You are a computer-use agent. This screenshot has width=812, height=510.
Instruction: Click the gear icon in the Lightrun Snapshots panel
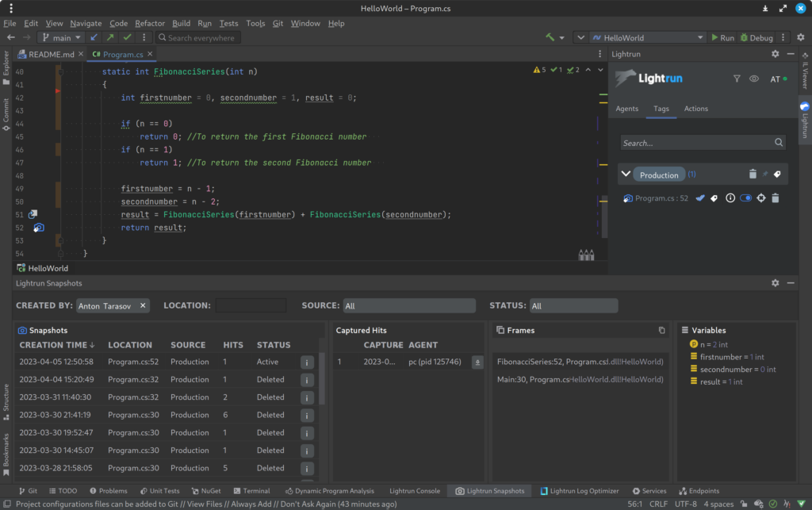point(776,282)
